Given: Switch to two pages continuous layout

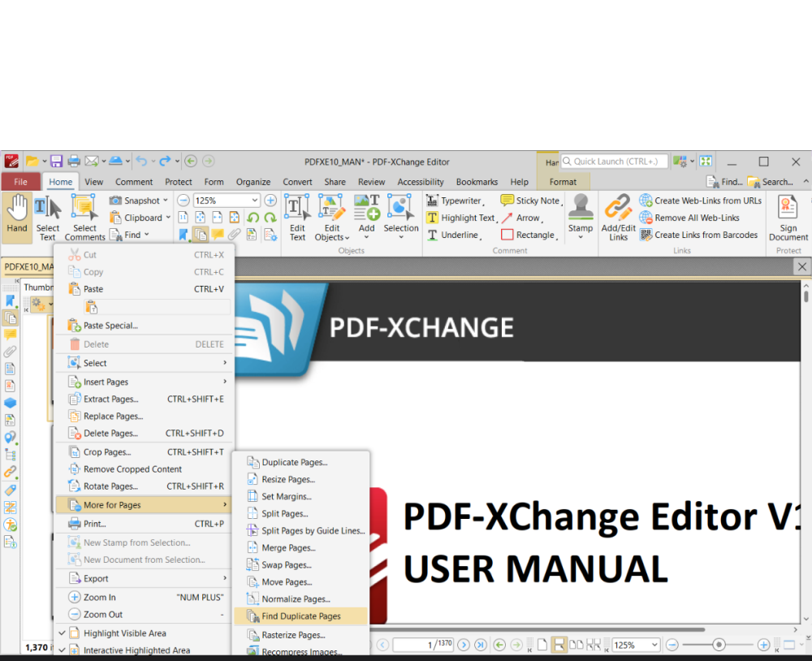Looking at the screenshot, I should [x=593, y=645].
